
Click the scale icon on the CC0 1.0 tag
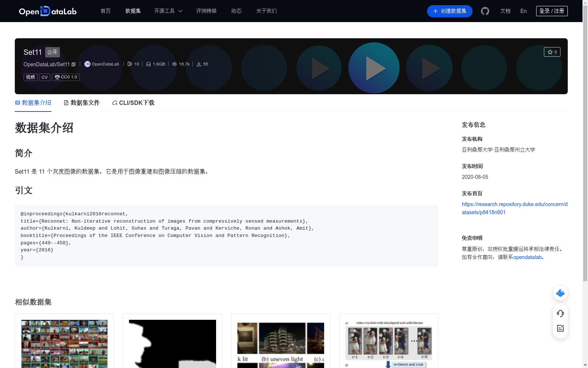click(x=57, y=77)
